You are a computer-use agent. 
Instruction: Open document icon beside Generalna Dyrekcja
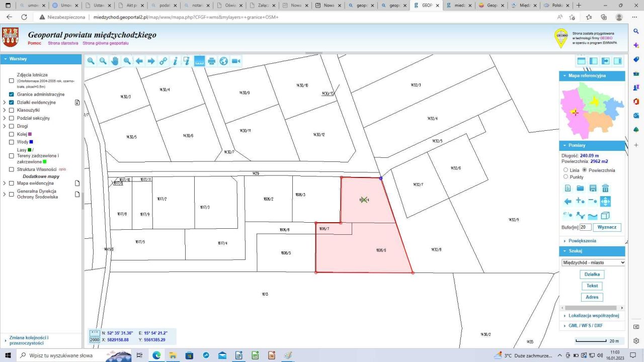(x=77, y=194)
